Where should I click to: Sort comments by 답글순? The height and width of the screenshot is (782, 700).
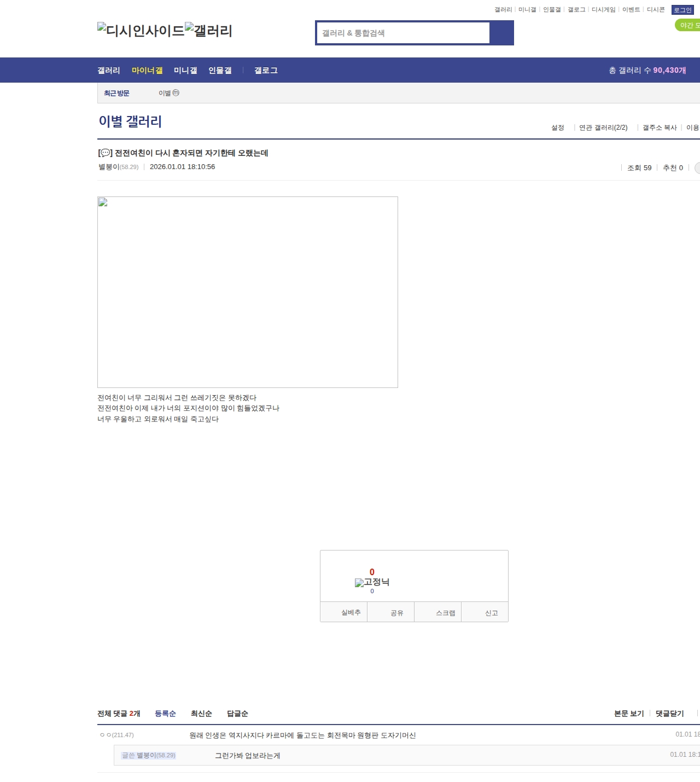(237, 714)
